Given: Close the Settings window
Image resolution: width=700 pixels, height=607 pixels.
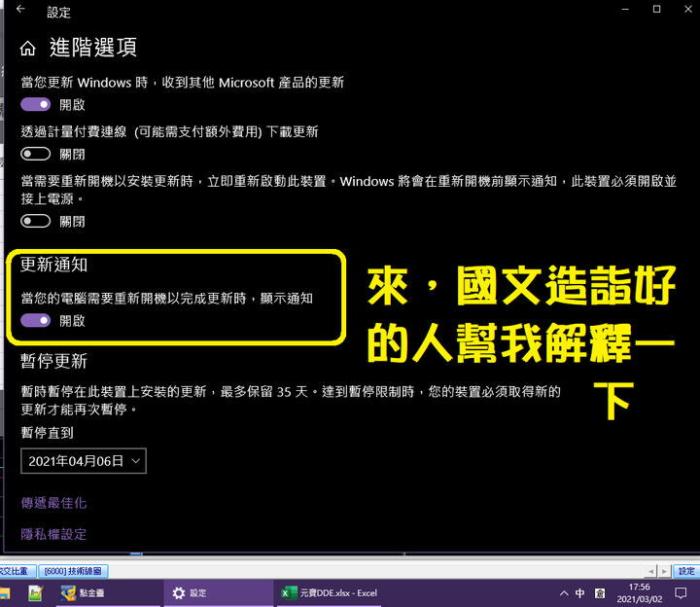Looking at the screenshot, I should point(688,9).
